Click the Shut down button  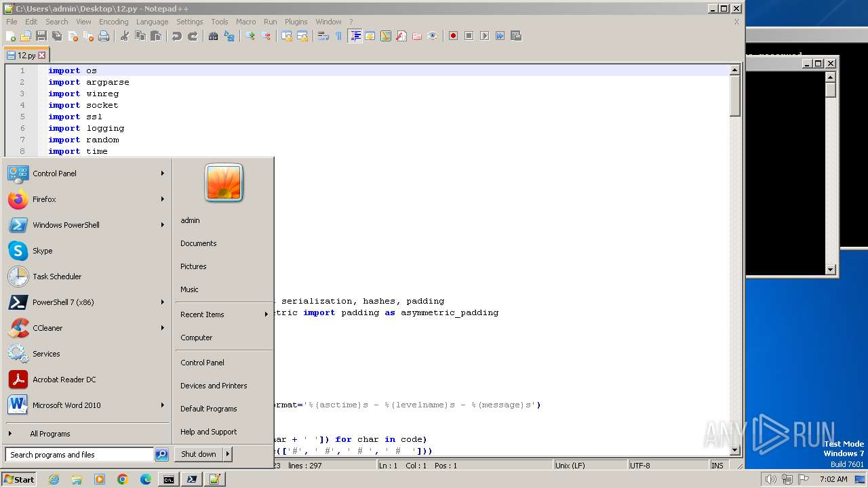pos(199,454)
